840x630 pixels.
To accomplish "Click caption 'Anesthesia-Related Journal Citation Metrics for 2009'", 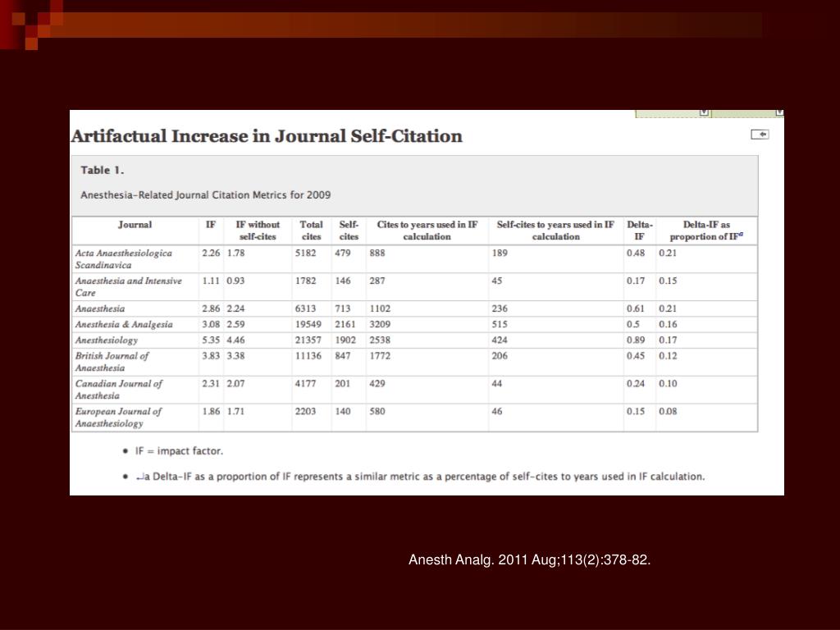I will click(206, 195).
